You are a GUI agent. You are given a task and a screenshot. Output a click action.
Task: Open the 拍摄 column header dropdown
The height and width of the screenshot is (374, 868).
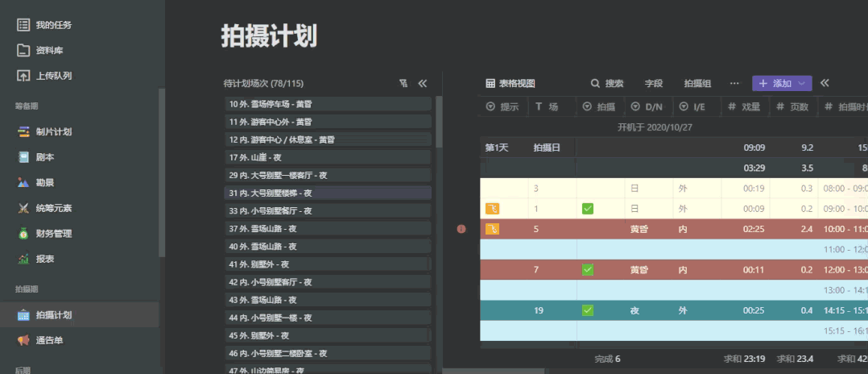(x=587, y=107)
